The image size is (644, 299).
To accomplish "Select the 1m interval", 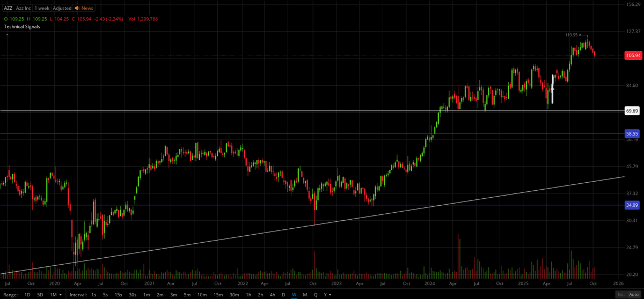I will coord(146,295).
